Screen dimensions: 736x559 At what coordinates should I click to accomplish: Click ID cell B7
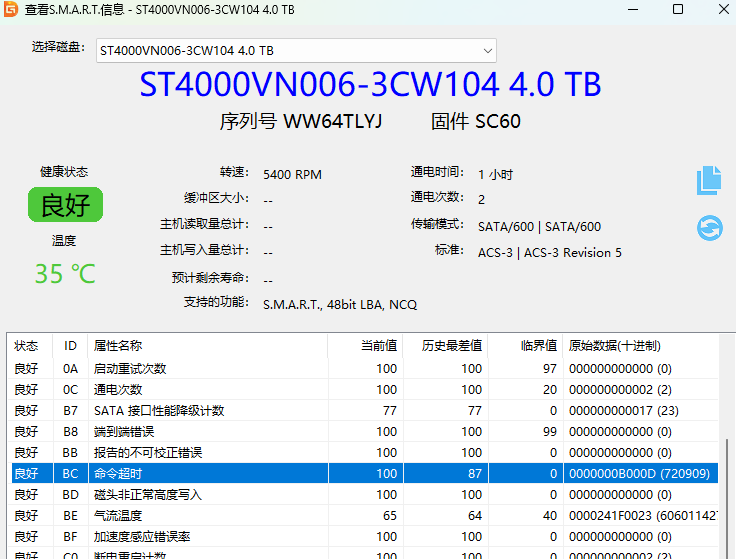(x=70, y=411)
